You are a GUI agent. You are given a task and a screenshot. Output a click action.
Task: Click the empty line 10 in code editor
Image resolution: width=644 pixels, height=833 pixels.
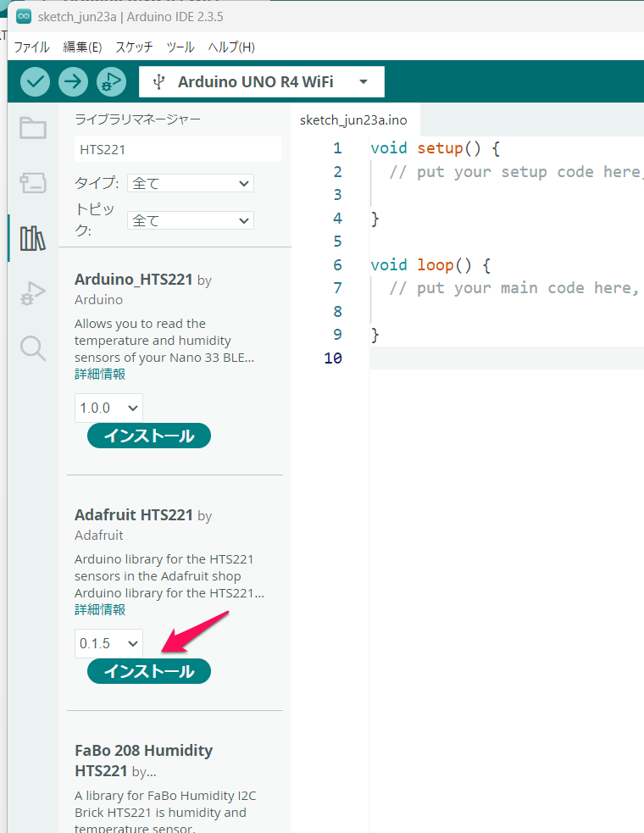pyautogui.click(x=507, y=358)
